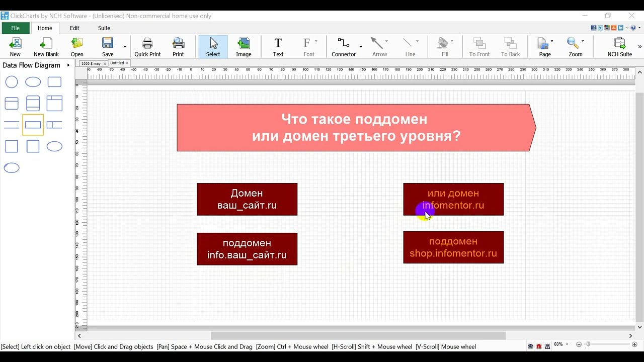644x362 pixels.
Task: Click the LinkedIn share icon
Action: (x=620, y=28)
